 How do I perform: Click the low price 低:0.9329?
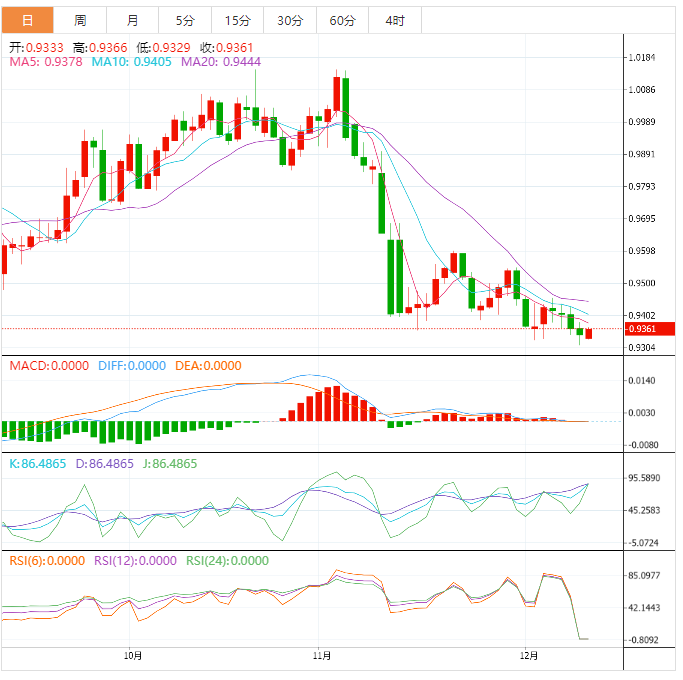point(163,47)
